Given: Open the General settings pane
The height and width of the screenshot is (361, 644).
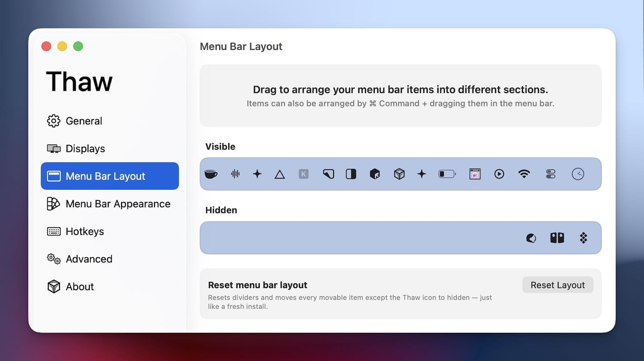Looking at the screenshot, I should point(110,121).
